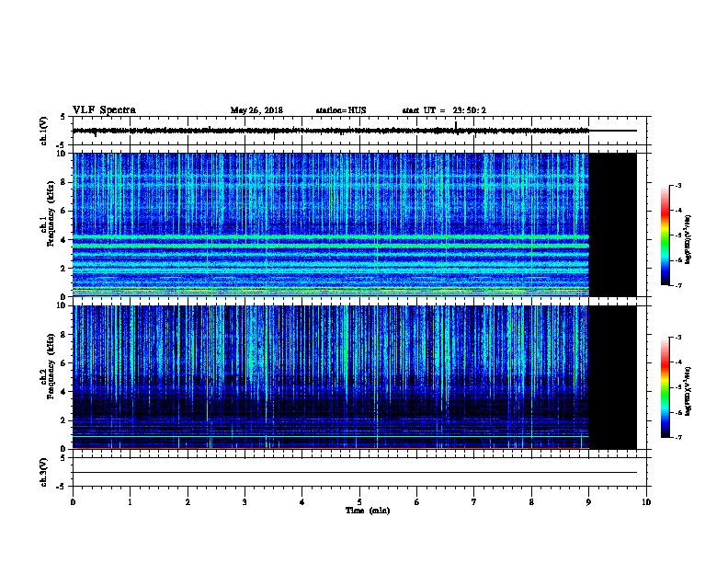Click the "-7" label on ch.2 color scale
Image resolution: width=728 pixels, height=563 pixels.
pyautogui.click(x=678, y=437)
